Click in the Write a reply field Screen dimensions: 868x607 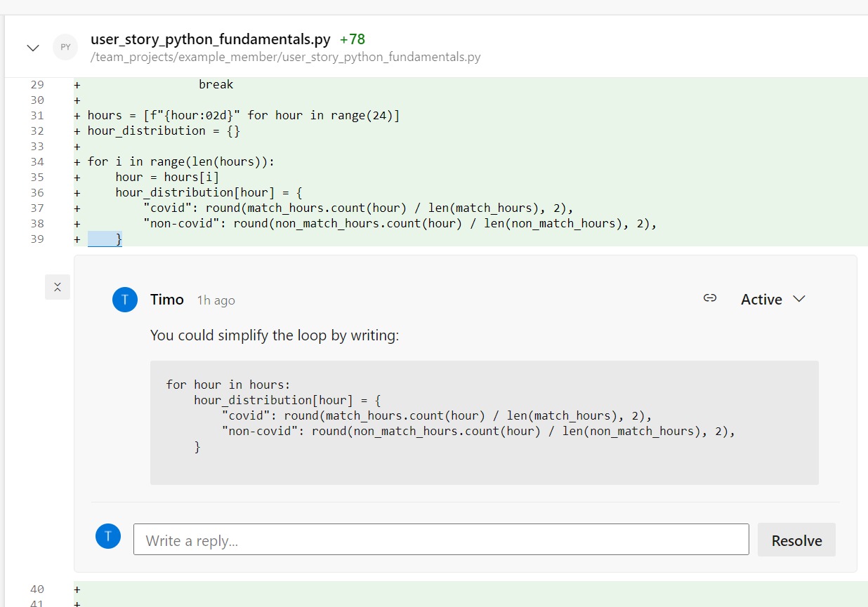441,540
